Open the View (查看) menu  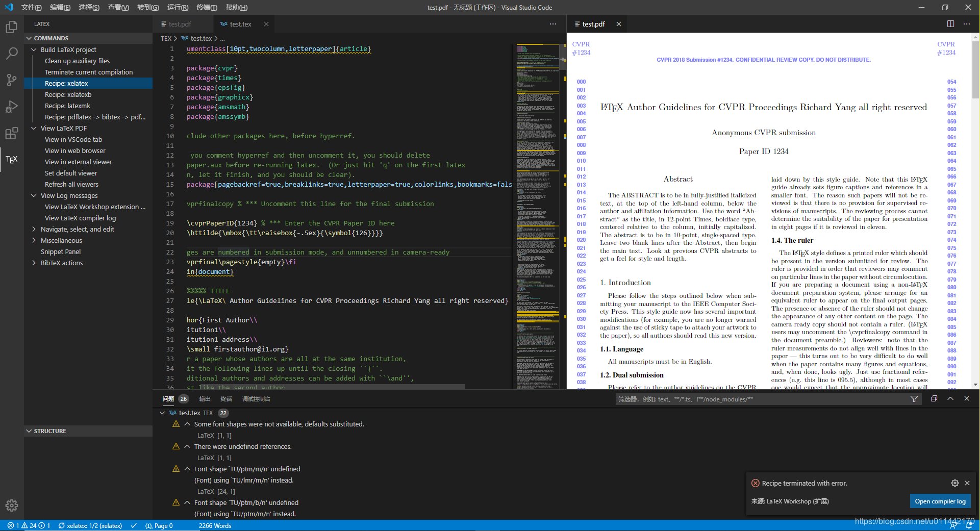(x=118, y=7)
